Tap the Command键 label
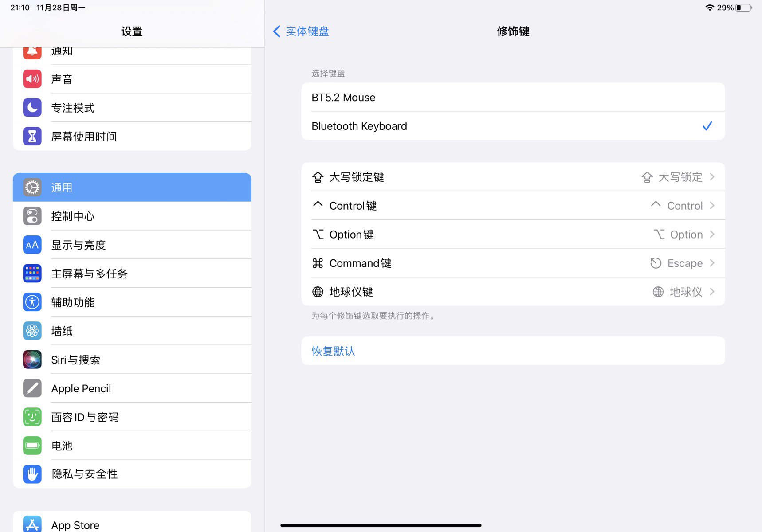762x532 pixels. pos(360,263)
